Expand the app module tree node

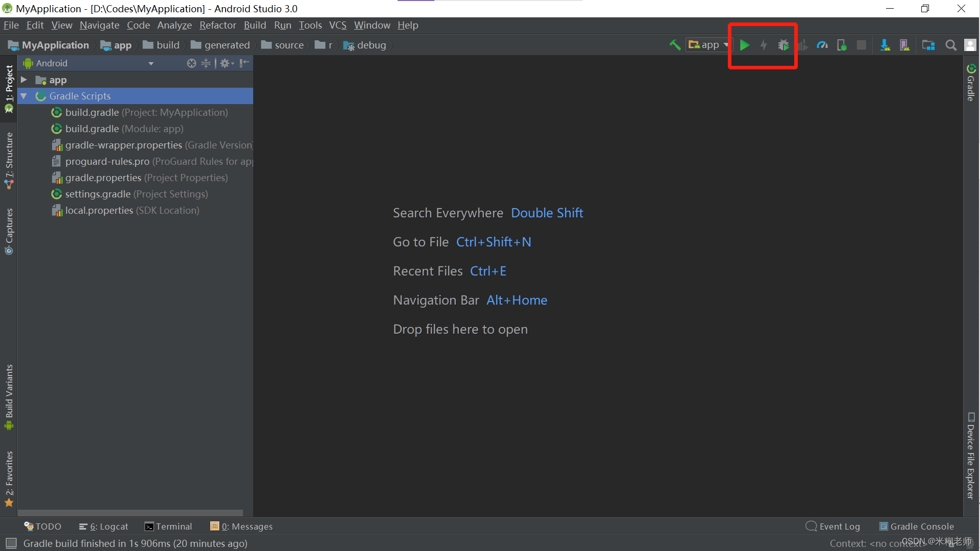24,80
